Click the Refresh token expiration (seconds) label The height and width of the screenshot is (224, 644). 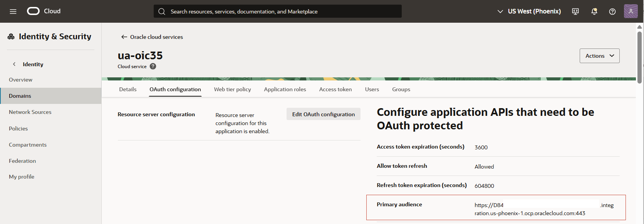point(422,185)
